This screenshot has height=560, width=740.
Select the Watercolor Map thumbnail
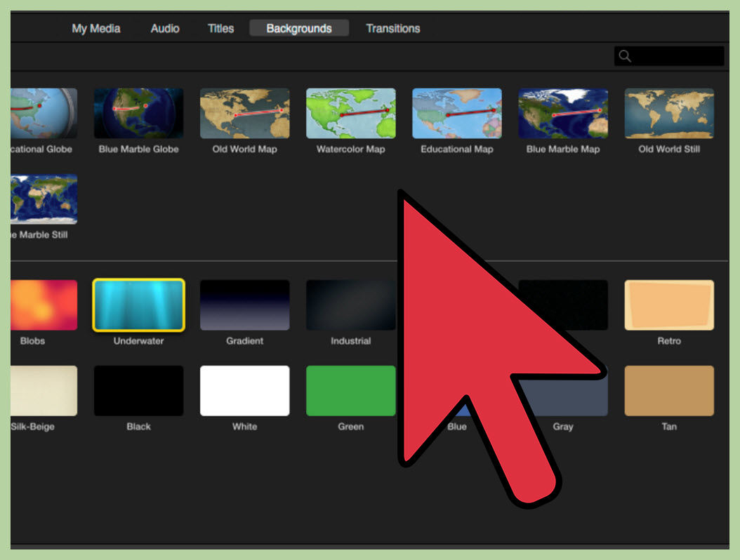click(351, 113)
